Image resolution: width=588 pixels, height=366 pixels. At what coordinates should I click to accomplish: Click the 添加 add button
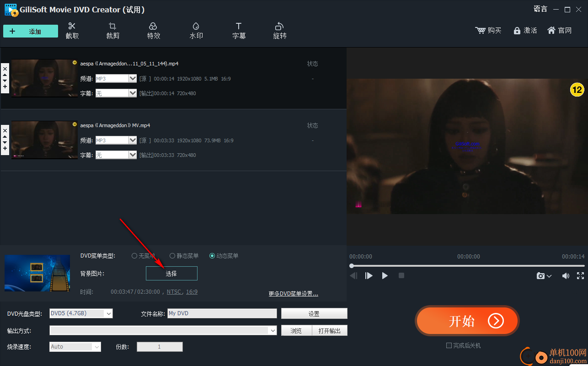point(31,31)
